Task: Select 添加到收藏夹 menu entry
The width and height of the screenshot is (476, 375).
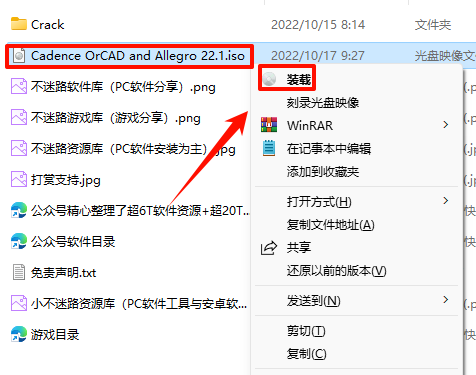Action: click(x=323, y=172)
